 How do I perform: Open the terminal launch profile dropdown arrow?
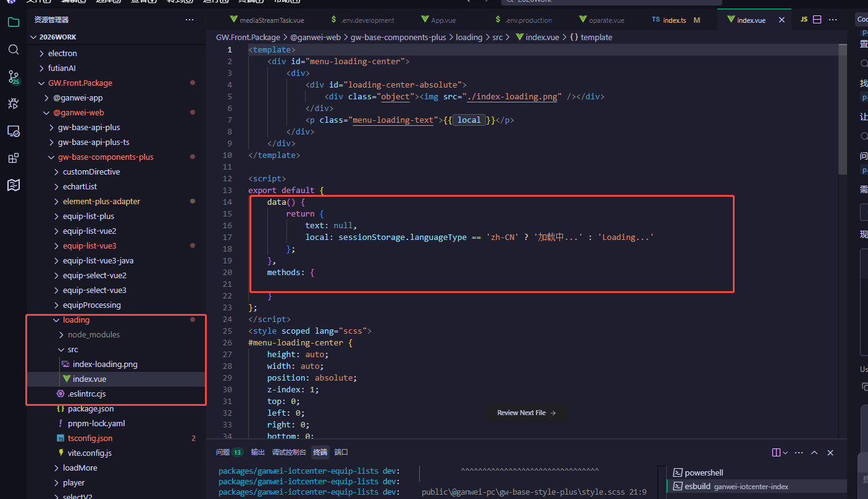(x=785, y=453)
